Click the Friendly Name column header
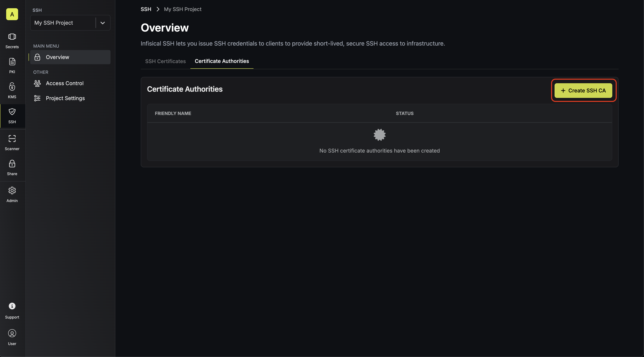This screenshot has width=644, height=357. [173, 114]
